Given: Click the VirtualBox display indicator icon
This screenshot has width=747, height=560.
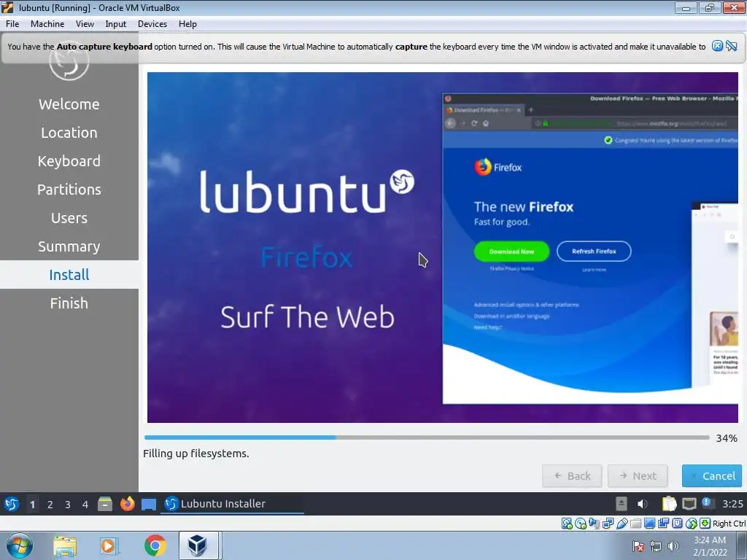Looking at the screenshot, I should (x=650, y=524).
